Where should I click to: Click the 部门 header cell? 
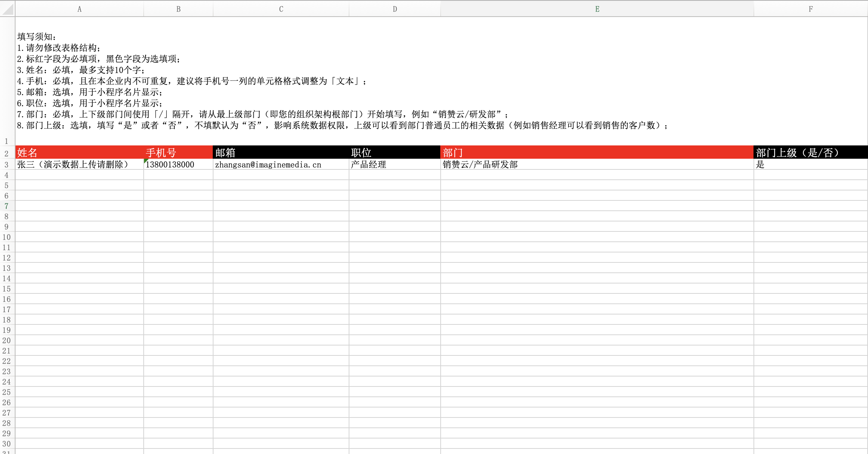597,152
